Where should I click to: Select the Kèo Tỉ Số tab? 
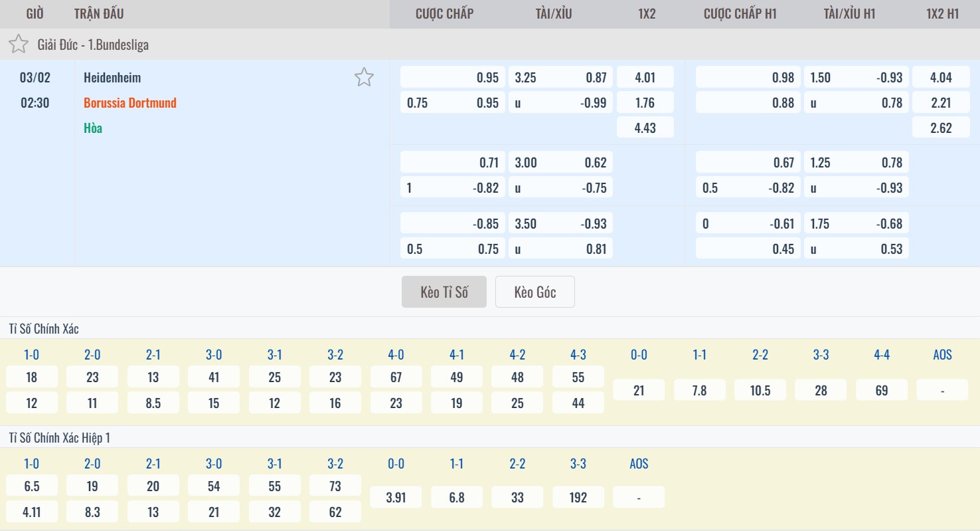(x=444, y=292)
